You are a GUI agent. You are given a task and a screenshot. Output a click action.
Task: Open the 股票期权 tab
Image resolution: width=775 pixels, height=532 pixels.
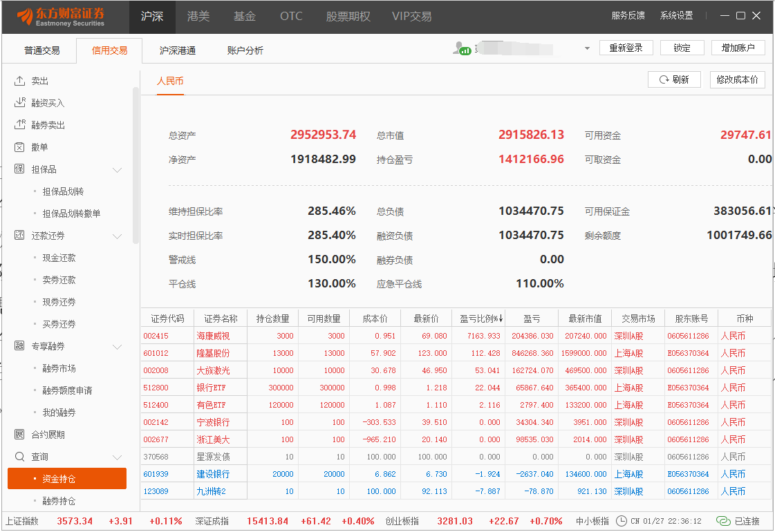[x=348, y=17]
